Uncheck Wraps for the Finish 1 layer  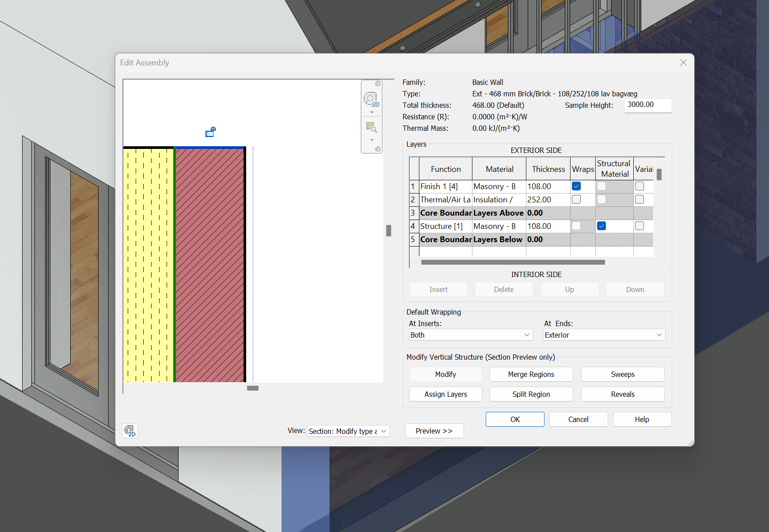576,186
